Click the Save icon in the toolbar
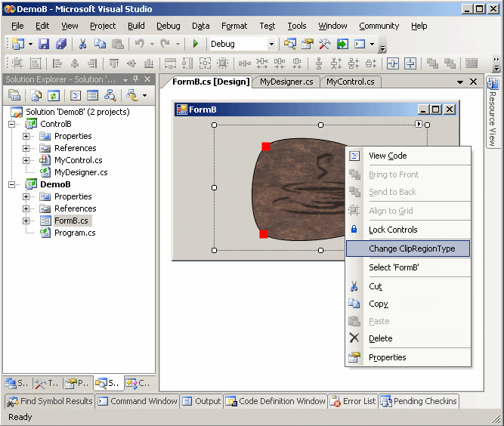 click(44, 44)
